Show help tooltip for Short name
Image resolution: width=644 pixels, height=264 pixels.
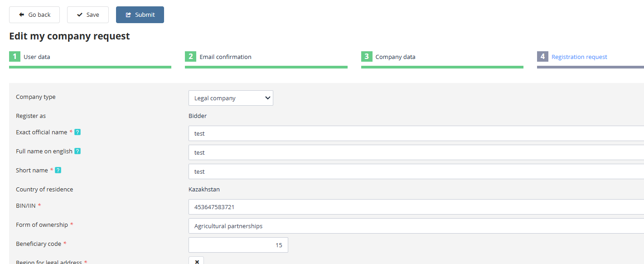58,170
